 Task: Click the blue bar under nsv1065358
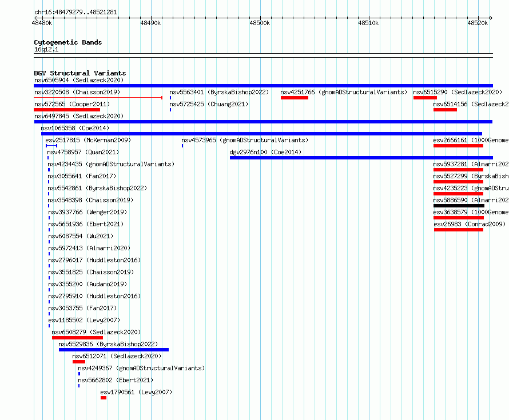pyautogui.click(x=261, y=134)
